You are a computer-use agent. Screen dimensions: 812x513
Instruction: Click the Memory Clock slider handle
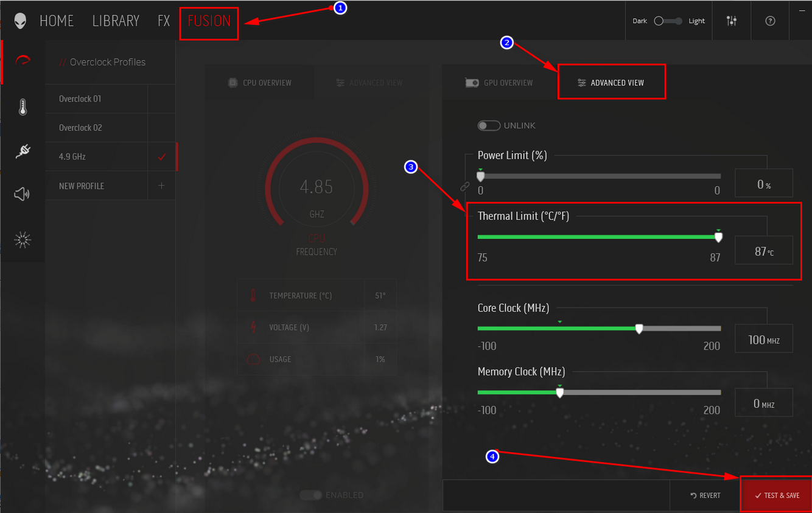coord(560,393)
